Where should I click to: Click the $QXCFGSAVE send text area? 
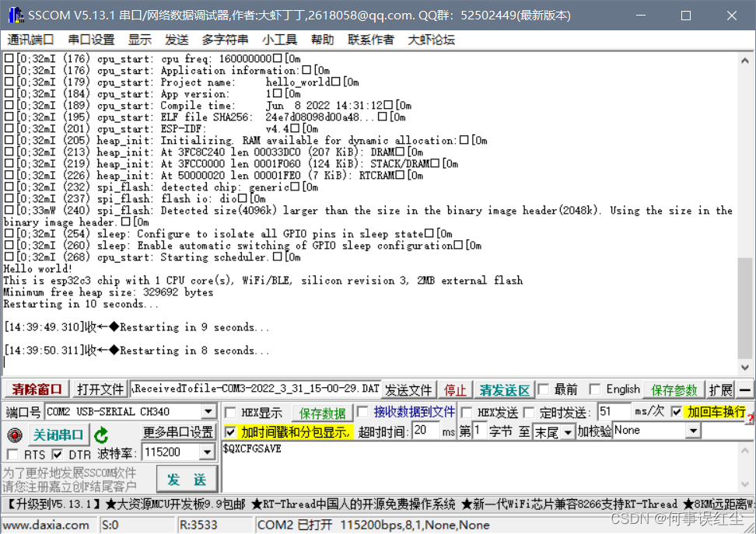(479, 467)
